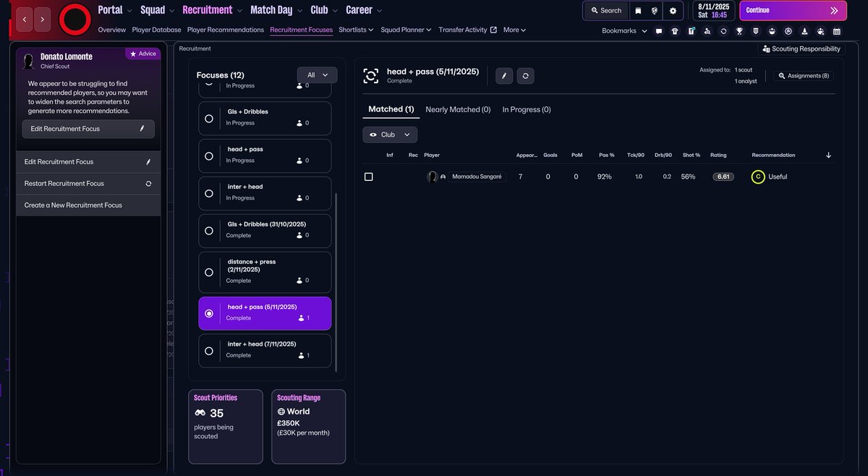The height and width of the screenshot is (476, 868).
Task: Select radio for head + pass (5/11/2025)
Action: coord(209,314)
